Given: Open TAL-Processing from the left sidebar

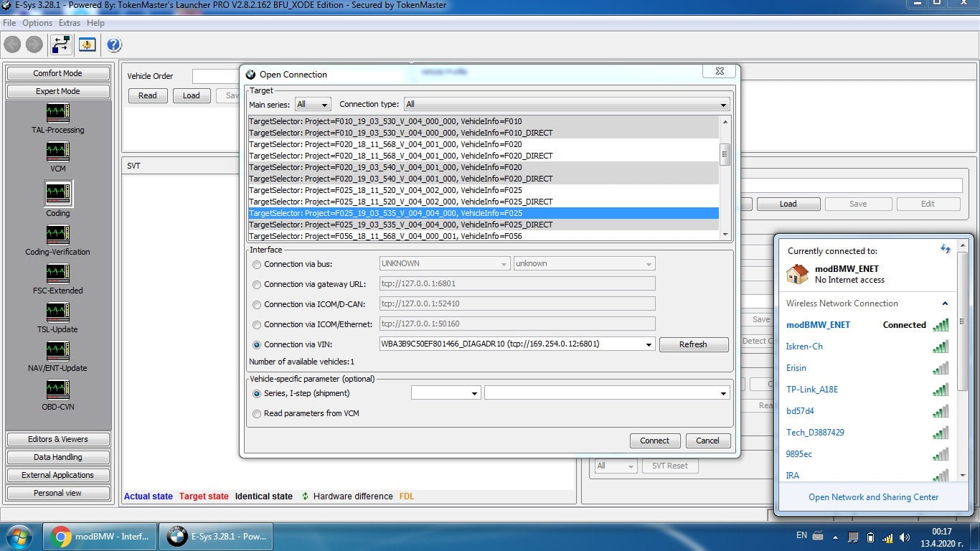Looking at the screenshot, I should (x=57, y=115).
